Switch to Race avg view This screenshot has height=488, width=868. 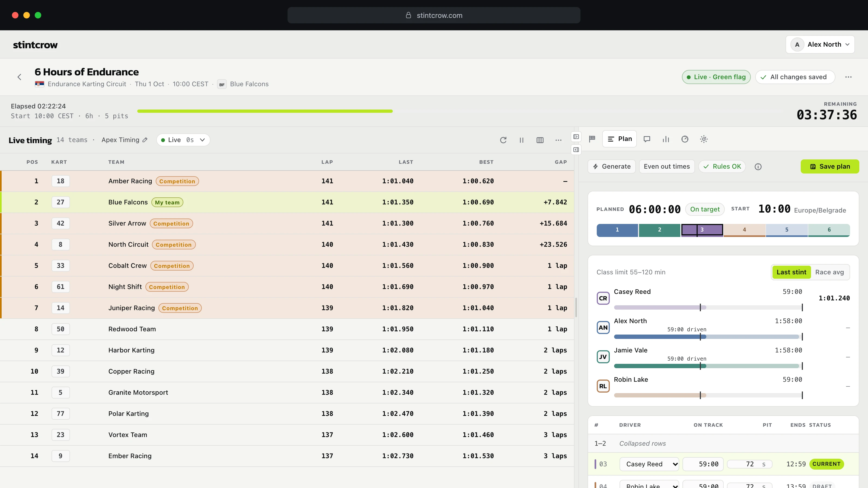point(829,272)
